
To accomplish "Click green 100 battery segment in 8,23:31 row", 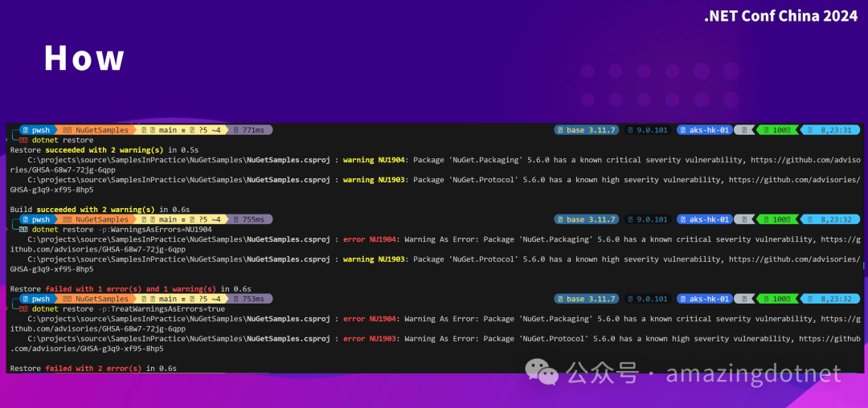I will (x=777, y=130).
